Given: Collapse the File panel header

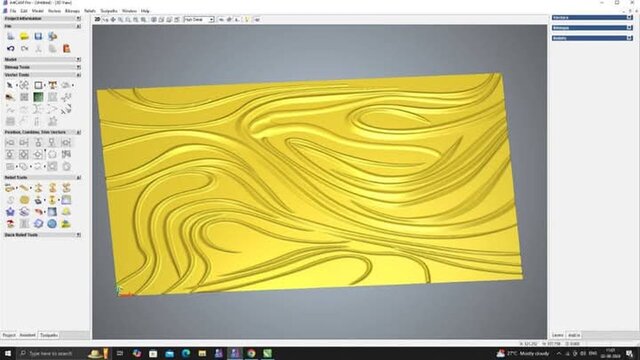Looking at the screenshot, I should pos(78,27).
